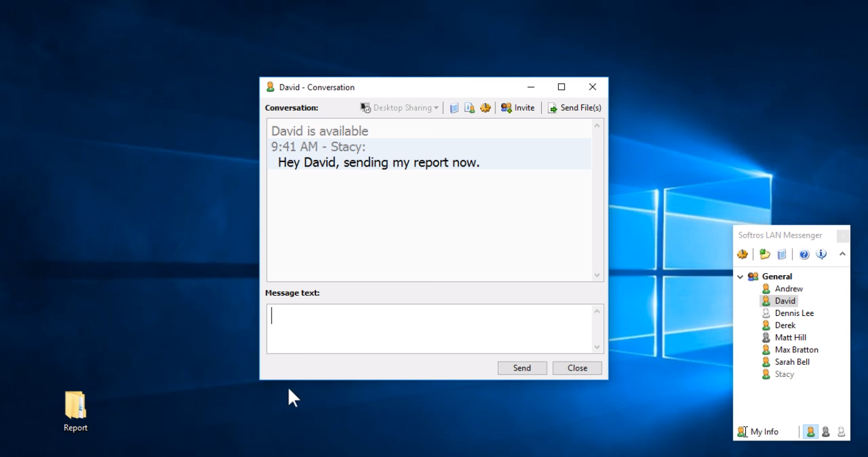Click the user info icon in conversation toolbar
Image resolution: width=868 pixels, height=457 pixels.
(469, 108)
